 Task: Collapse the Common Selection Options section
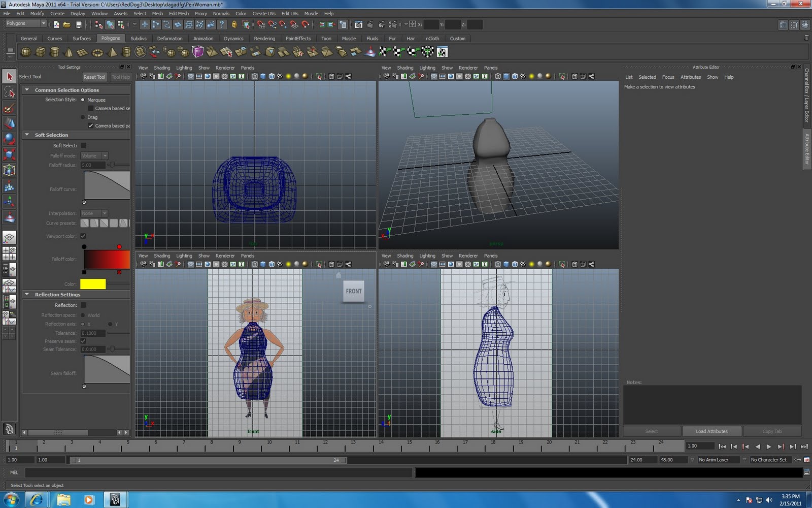[27, 90]
